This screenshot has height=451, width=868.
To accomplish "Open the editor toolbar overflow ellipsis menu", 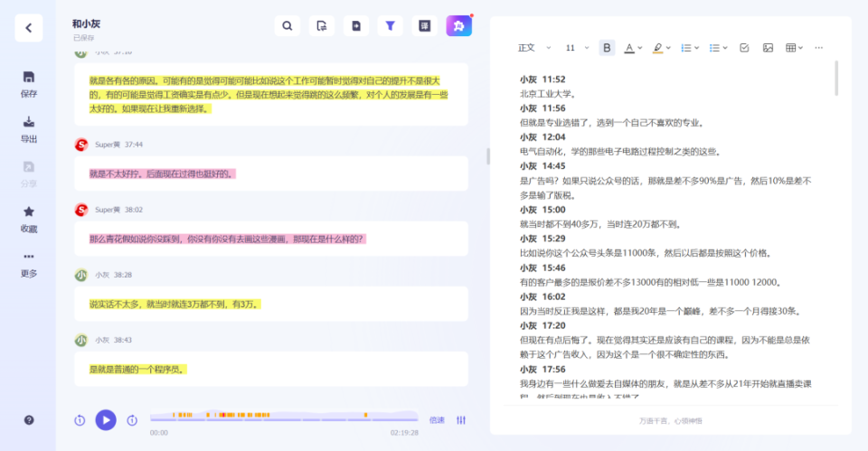I will [819, 48].
